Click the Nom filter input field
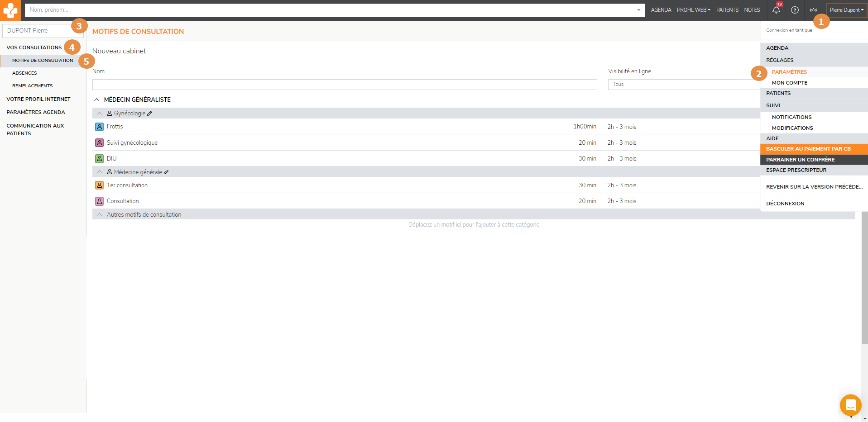Screen dimensions: 868x422 (344, 85)
